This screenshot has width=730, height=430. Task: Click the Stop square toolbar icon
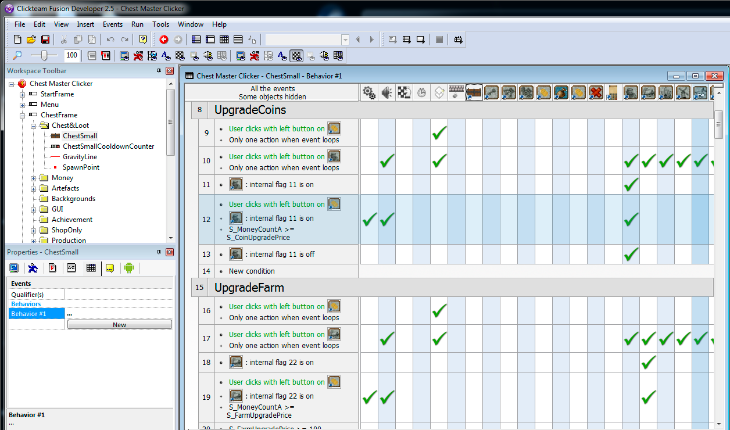point(439,40)
